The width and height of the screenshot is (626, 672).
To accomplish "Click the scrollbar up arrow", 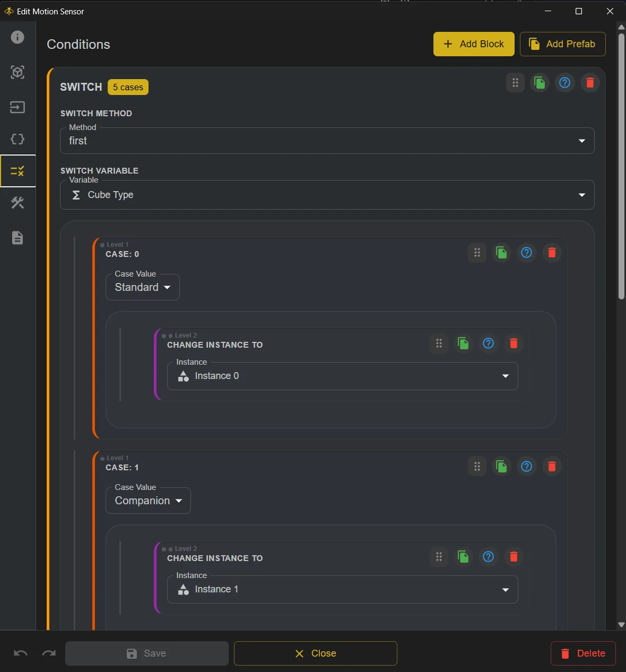I will coord(621,27).
